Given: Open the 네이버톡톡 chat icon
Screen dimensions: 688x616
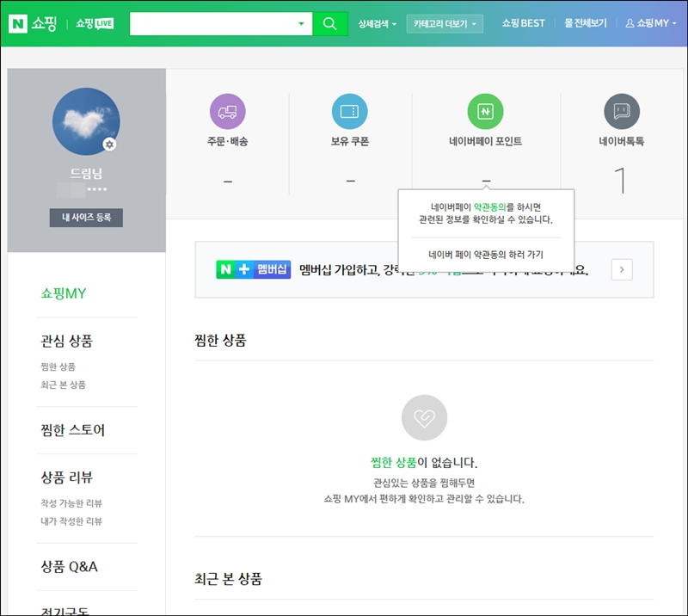Looking at the screenshot, I should (x=622, y=112).
